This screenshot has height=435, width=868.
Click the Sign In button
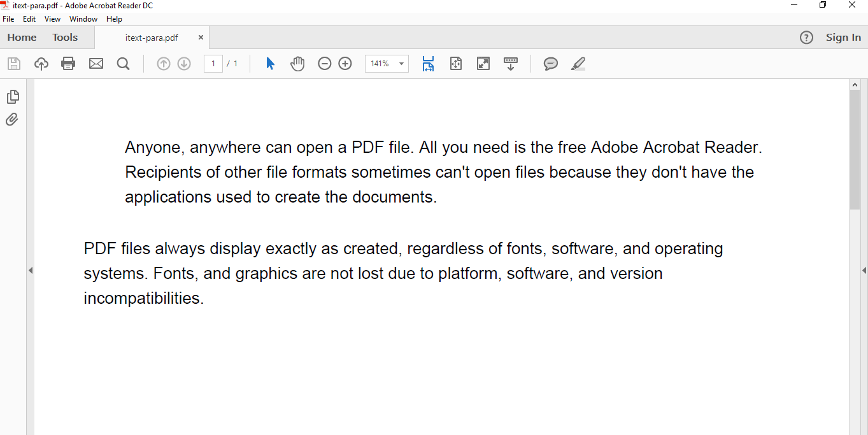click(843, 37)
